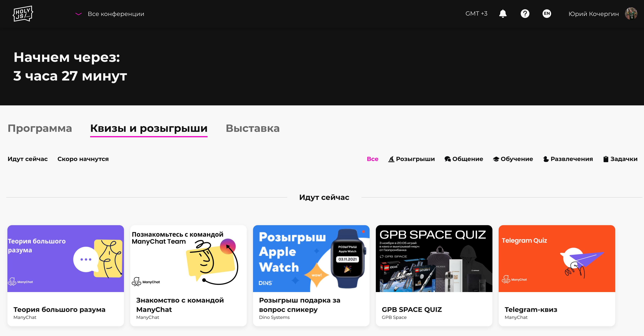Click ManyChat label under Знакомство с командой
This screenshot has width=644, height=336.
click(x=147, y=317)
